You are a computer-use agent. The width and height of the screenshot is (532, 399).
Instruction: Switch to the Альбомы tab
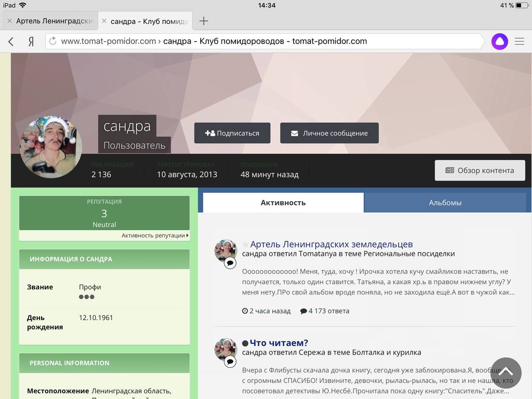[444, 203]
